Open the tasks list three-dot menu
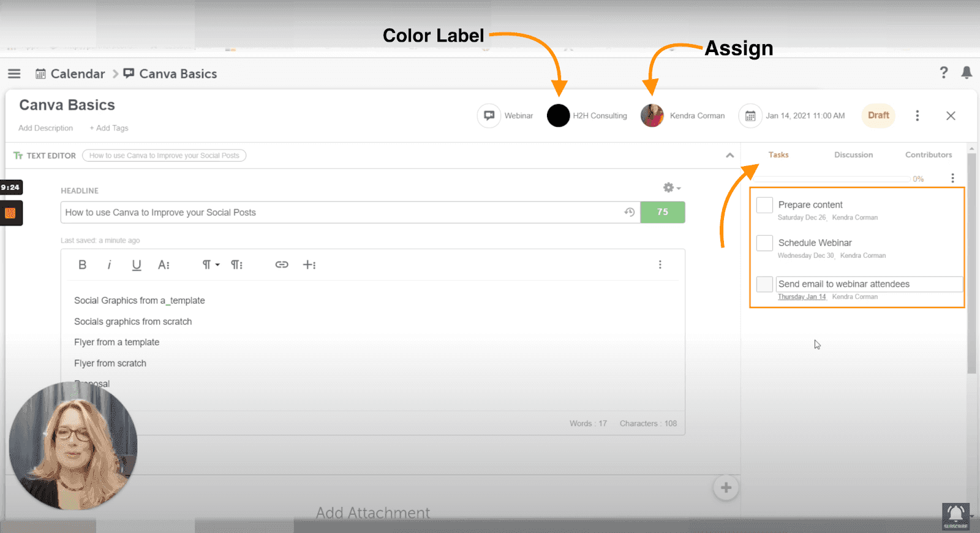 [x=952, y=178]
